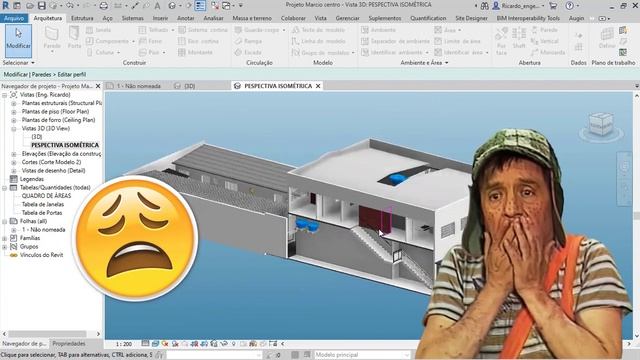Image resolution: width=640 pixels, height=360 pixels.
Task: Click the Text tool A icon in quick access toolbar
Action: pyautogui.click(x=157, y=6)
